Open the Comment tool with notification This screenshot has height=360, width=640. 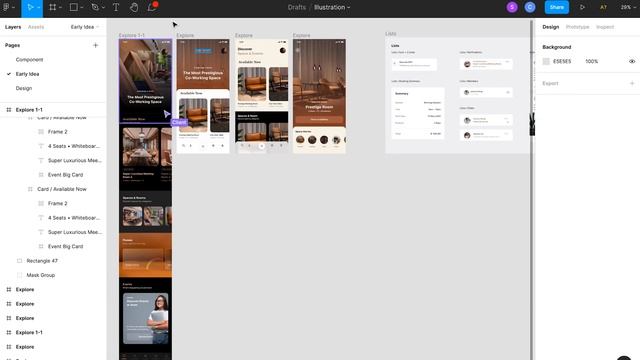click(x=152, y=7)
